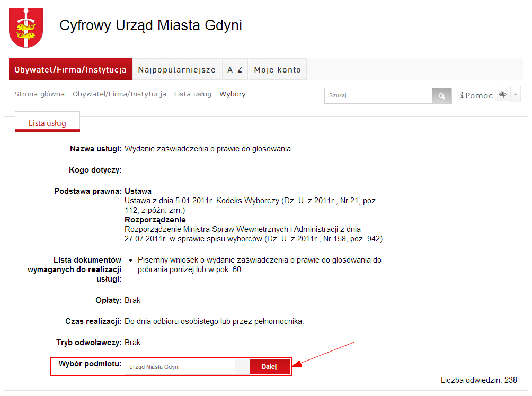Click Obywatel/Firma/Instytucja in the breadcrumb
This screenshot has width=532, height=396.
tap(119, 94)
